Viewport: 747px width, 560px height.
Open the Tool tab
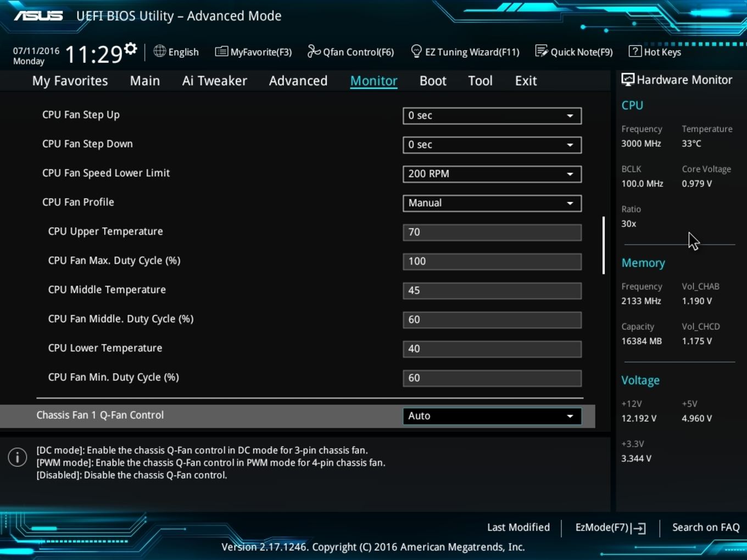click(x=480, y=81)
